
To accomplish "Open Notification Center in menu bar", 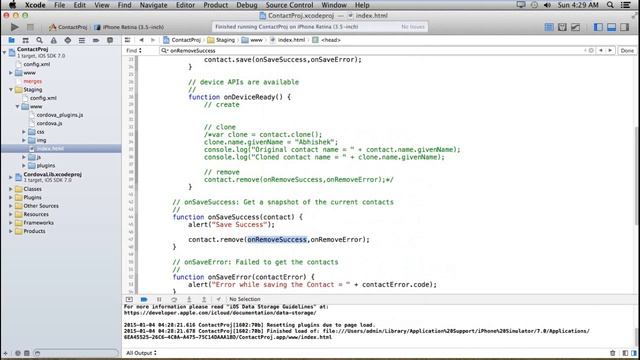I will [x=626, y=5].
